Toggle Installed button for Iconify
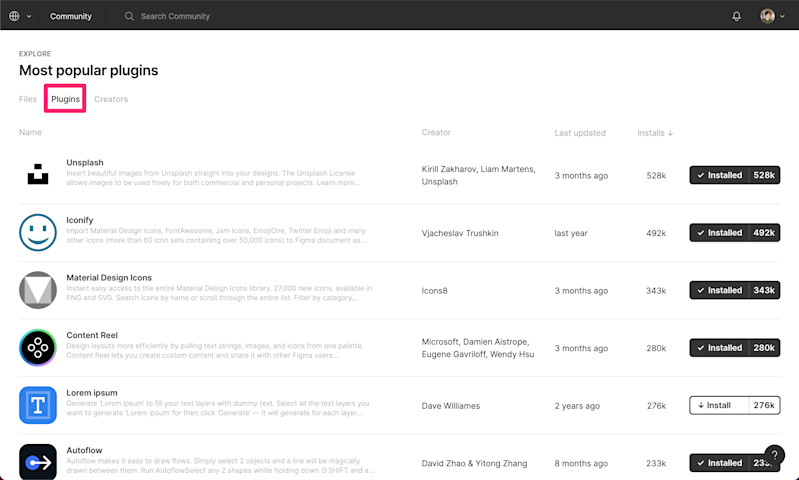 734,232
